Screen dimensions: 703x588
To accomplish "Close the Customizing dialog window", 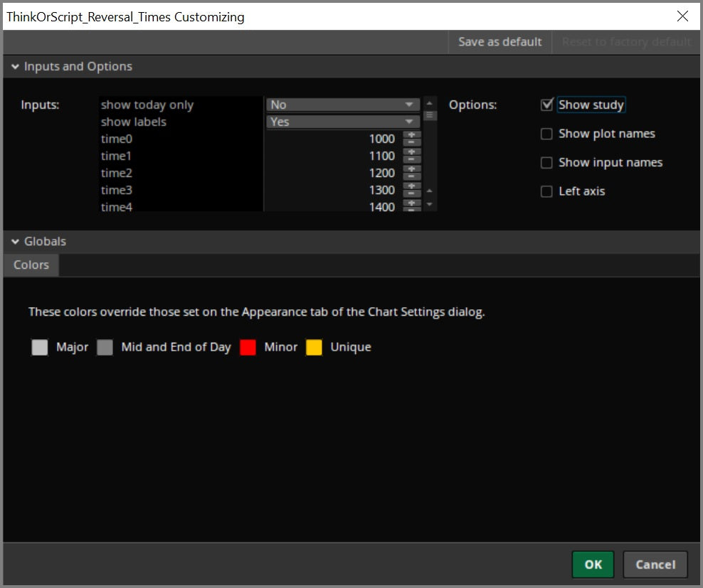I will coord(682,16).
